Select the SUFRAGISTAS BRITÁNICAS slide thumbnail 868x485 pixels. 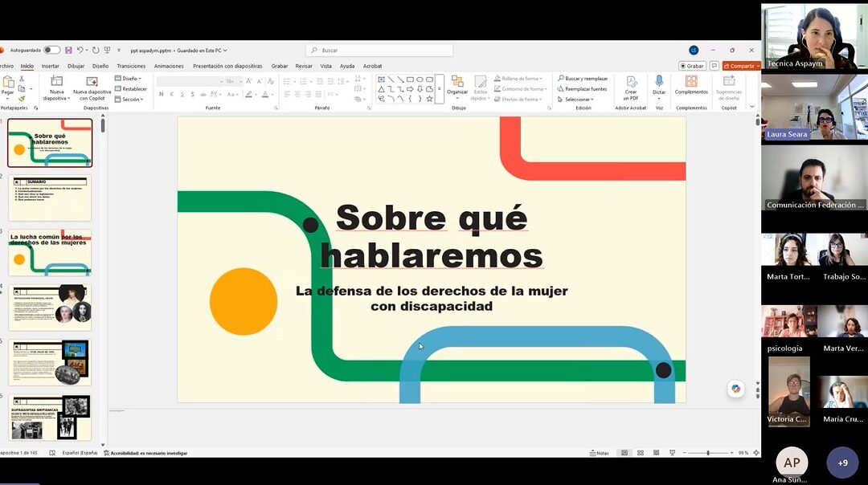(x=50, y=418)
